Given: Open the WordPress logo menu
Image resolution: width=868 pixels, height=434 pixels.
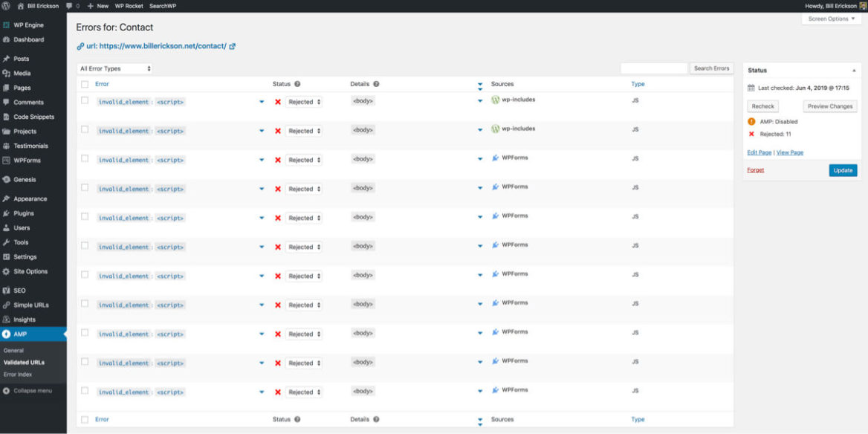Looking at the screenshot, I should click(x=7, y=5).
